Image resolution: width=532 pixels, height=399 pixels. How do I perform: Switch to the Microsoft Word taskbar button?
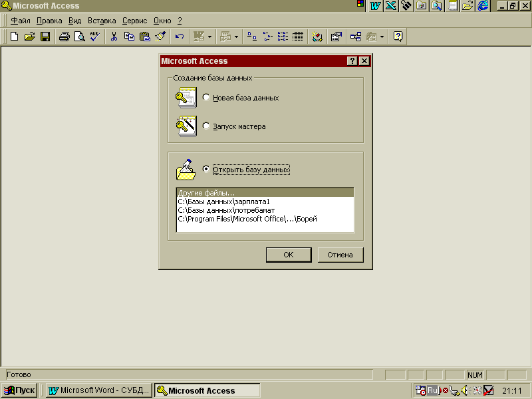pyautogui.click(x=98, y=390)
